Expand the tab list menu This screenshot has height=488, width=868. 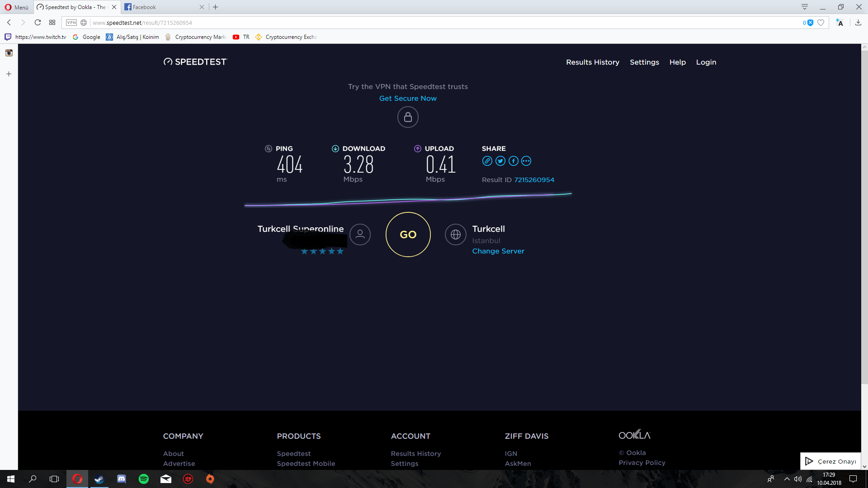pos(805,7)
